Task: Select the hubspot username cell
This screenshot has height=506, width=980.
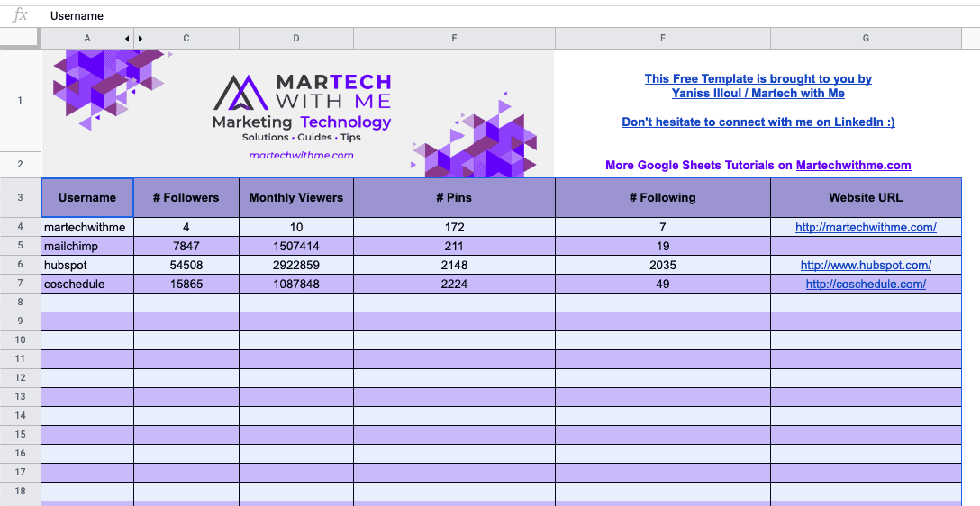Action: point(87,265)
